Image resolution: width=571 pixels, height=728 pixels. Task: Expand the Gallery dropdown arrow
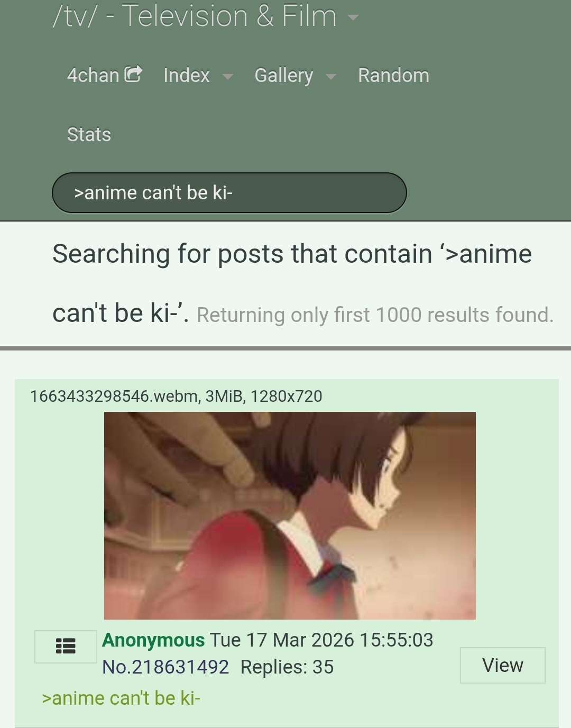[331, 77]
